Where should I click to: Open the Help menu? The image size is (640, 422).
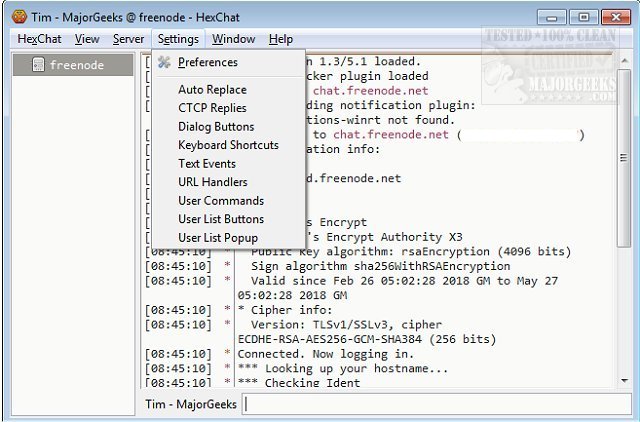(x=281, y=39)
